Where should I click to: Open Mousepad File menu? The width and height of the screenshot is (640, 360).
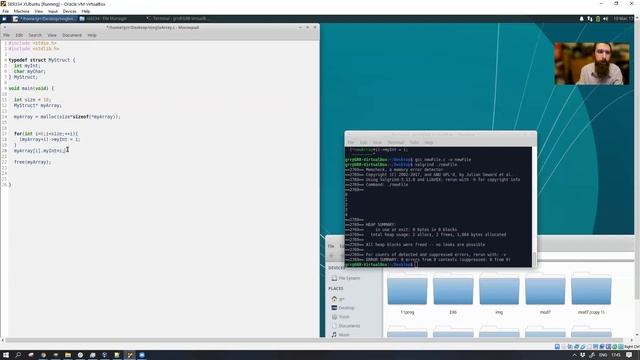coord(7,36)
